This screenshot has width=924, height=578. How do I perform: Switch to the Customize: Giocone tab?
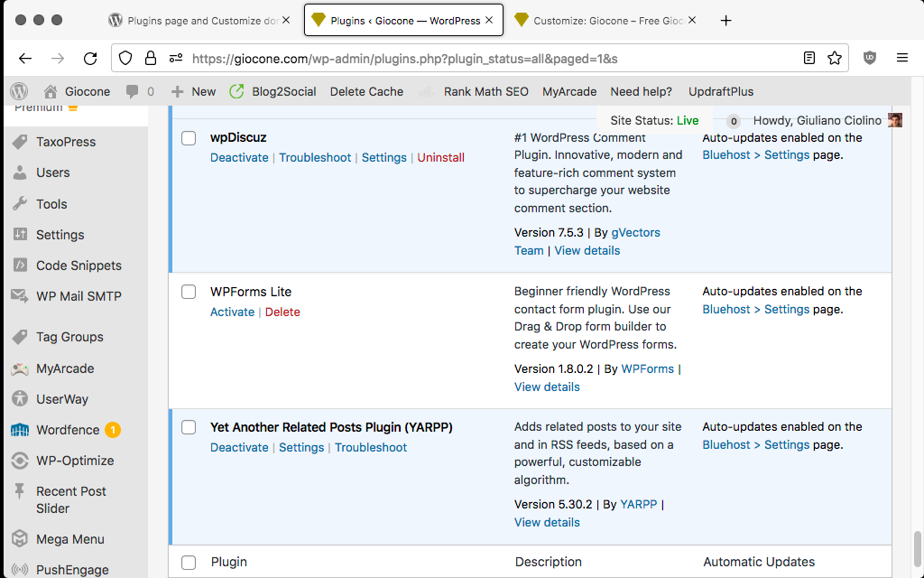point(606,21)
